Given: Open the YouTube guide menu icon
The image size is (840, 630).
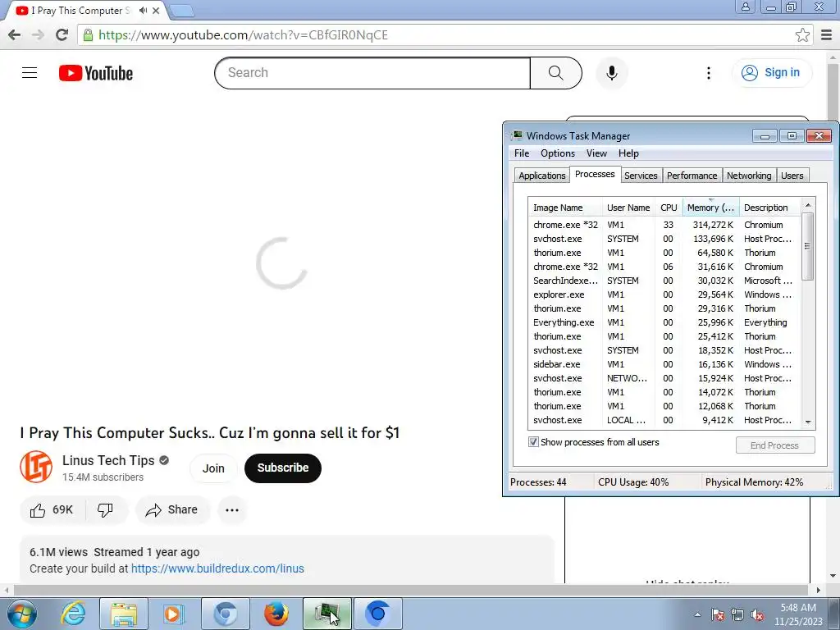Looking at the screenshot, I should coord(30,73).
